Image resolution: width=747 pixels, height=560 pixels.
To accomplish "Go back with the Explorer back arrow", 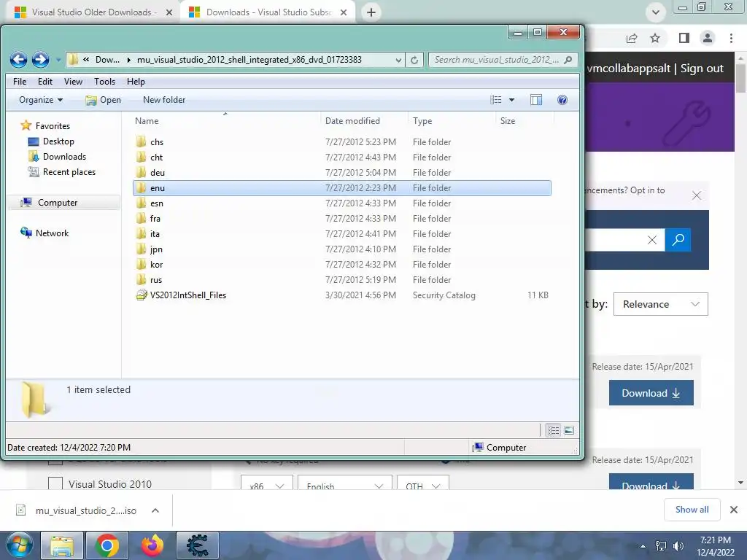I will (x=18, y=60).
